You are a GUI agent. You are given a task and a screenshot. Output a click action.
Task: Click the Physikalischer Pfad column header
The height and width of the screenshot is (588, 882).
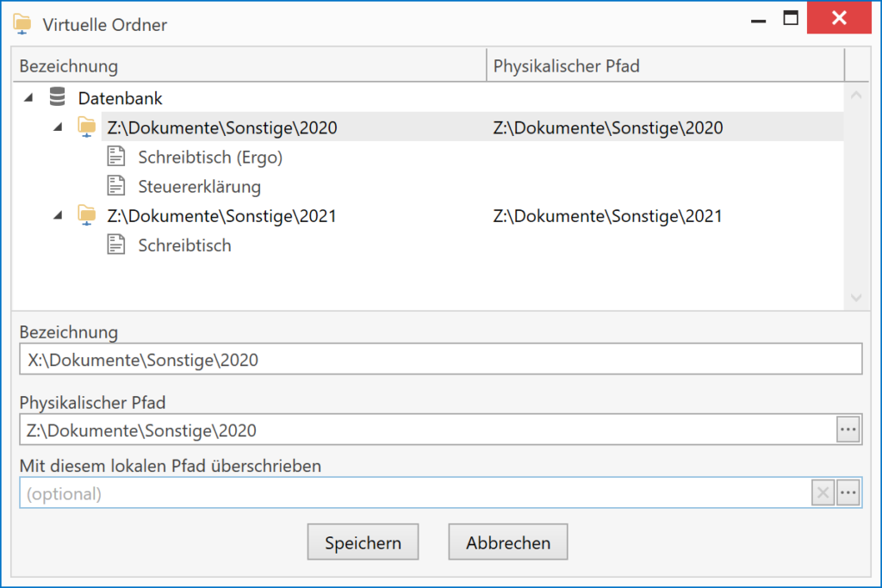point(666,65)
